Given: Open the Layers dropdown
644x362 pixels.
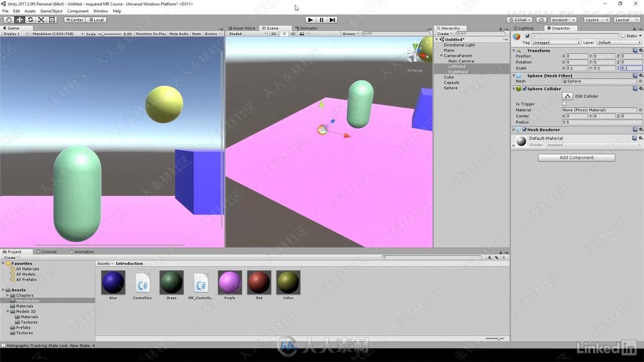Looking at the screenshot, I should click(x=597, y=20).
